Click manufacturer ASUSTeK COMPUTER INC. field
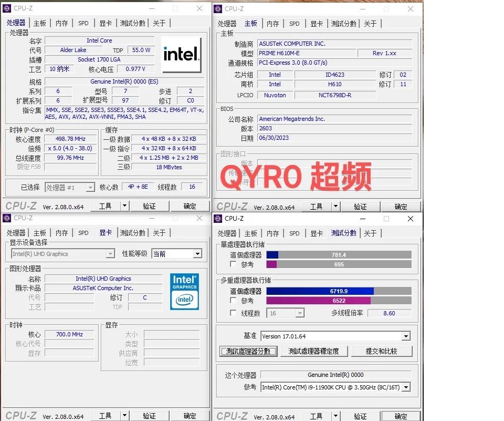The image size is (504, 421). coord(334,44)
